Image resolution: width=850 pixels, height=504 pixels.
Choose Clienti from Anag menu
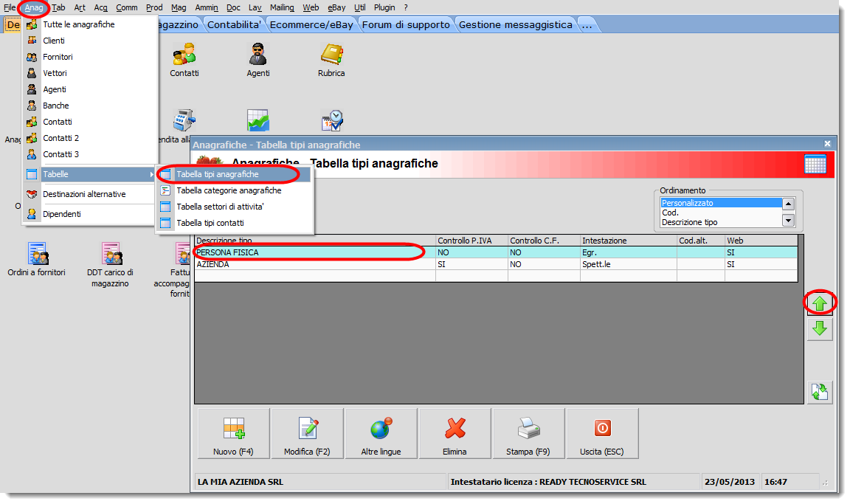click(90, 41)
